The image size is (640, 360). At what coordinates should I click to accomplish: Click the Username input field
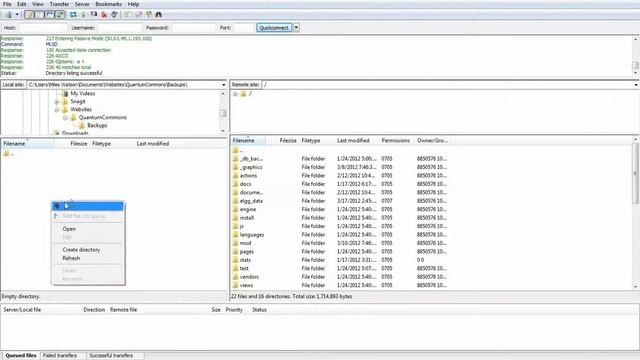coord(120,28)
